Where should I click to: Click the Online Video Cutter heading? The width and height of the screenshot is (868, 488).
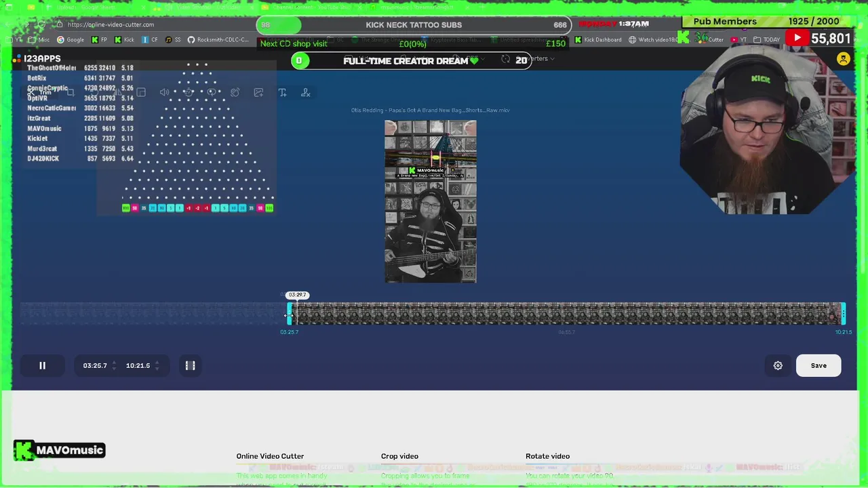(270, 456)
